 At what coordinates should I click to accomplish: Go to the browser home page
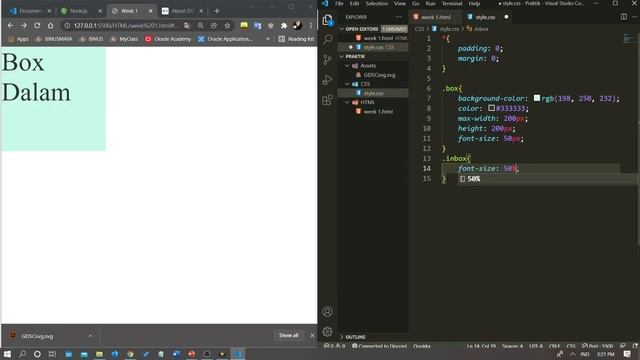point(51,25)
